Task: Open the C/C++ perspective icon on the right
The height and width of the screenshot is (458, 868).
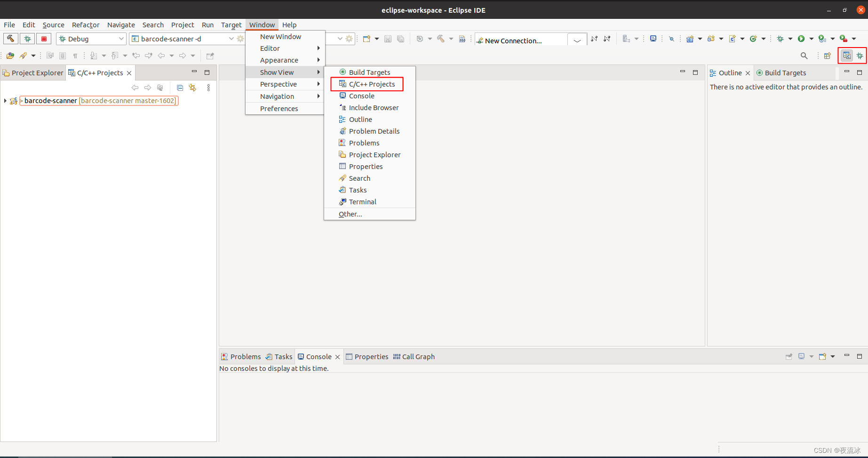Action: point(846,55)
